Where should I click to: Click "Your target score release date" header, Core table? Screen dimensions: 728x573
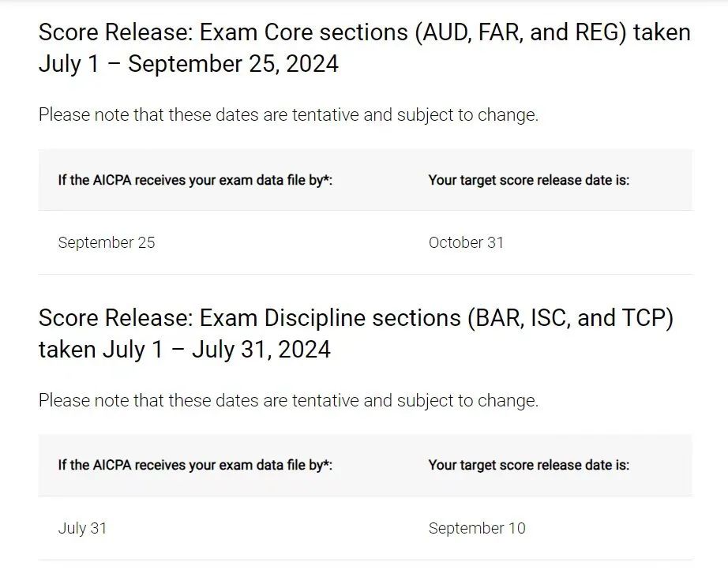[528, 180]
